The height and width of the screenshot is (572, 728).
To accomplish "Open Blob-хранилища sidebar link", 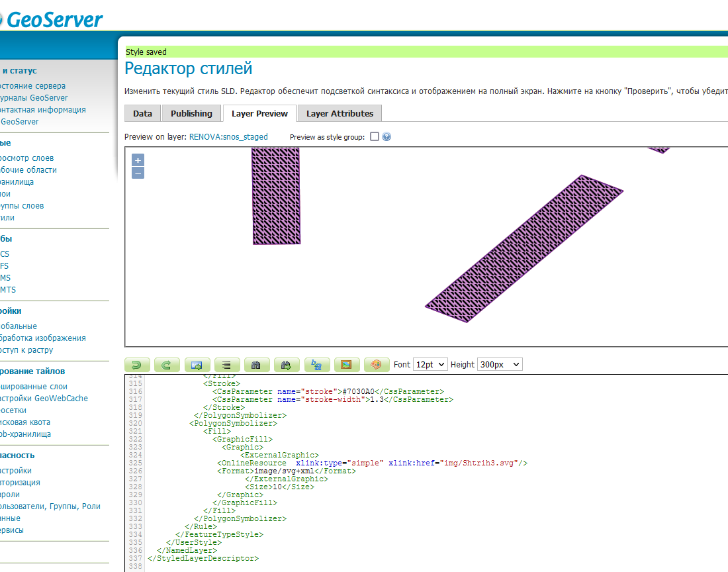I will [26, 434].
